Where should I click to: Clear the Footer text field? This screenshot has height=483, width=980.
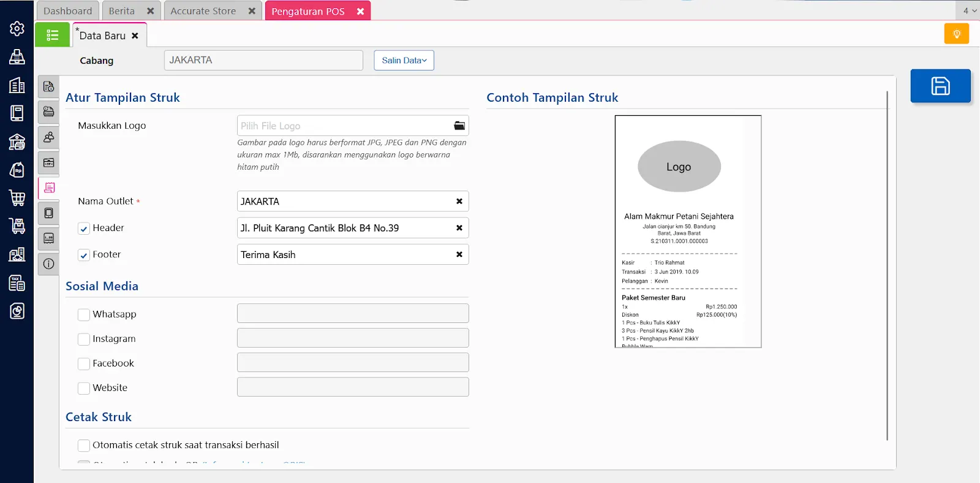click(459, 254)
